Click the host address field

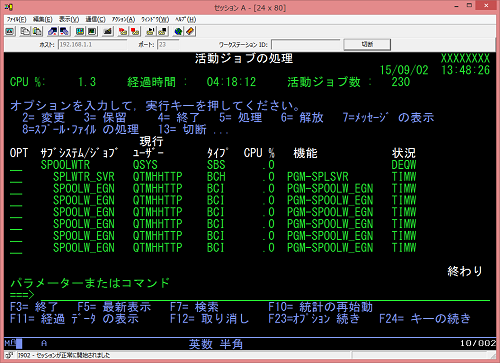pyautogui.click(x=92, y=44)
